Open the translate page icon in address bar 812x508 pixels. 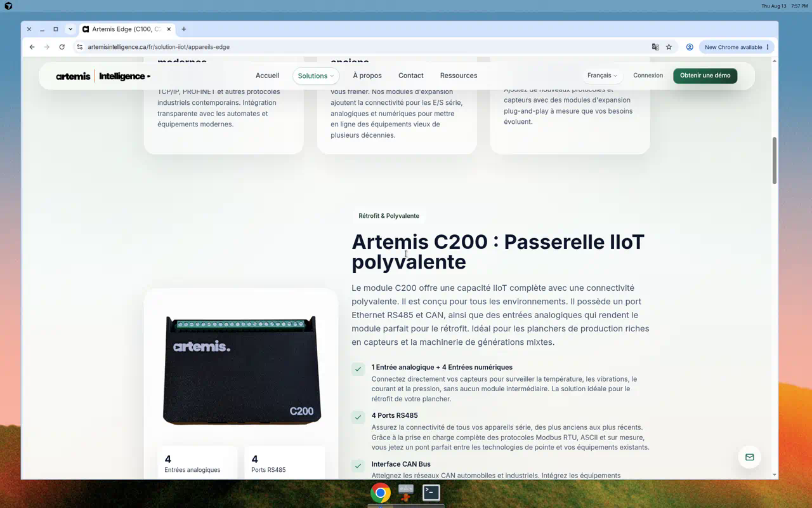[x=655, y=47]
